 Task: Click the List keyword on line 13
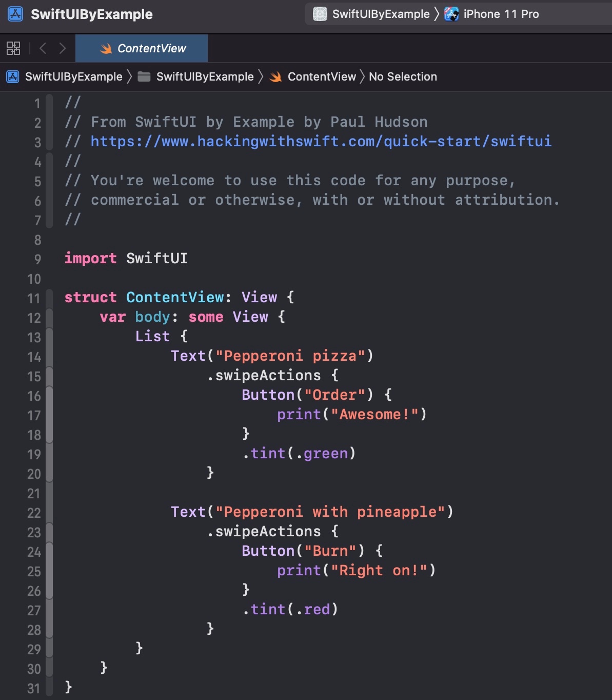click(x=152, y=336)
